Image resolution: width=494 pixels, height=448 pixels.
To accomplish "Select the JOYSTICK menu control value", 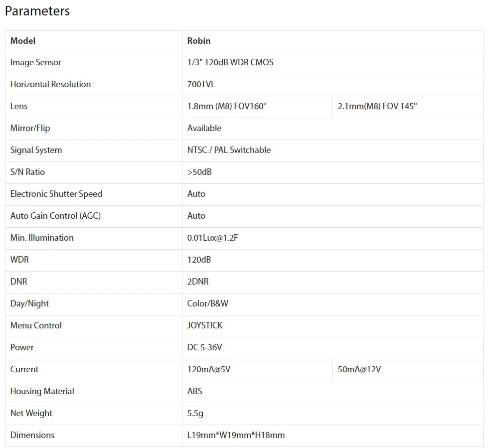I will [x=205, y=325].
